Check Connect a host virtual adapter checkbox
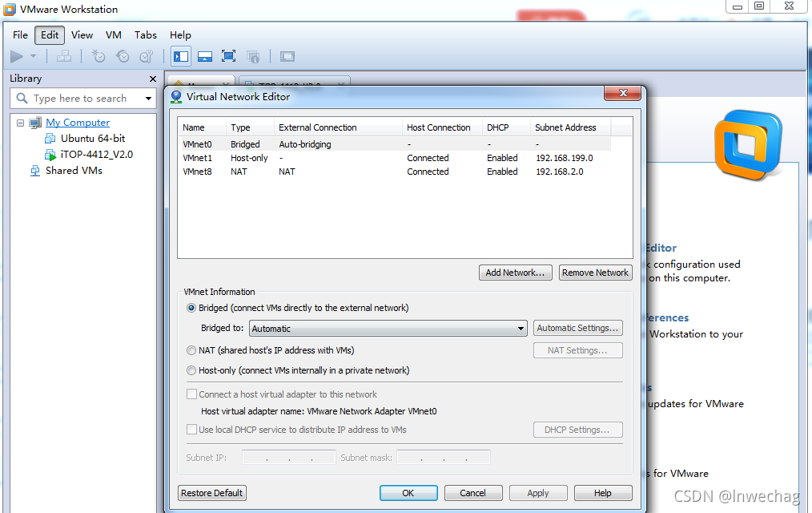This screenshot has height=513, width=812. [191, 394]
